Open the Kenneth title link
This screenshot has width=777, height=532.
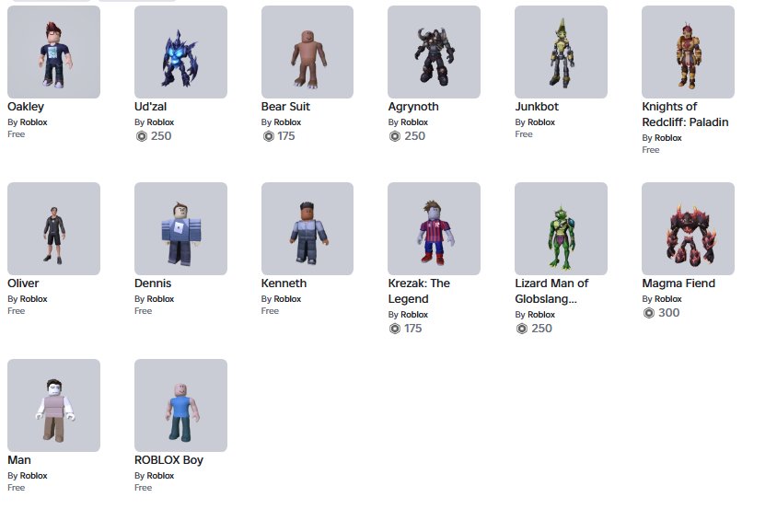(x=284, y=283)
